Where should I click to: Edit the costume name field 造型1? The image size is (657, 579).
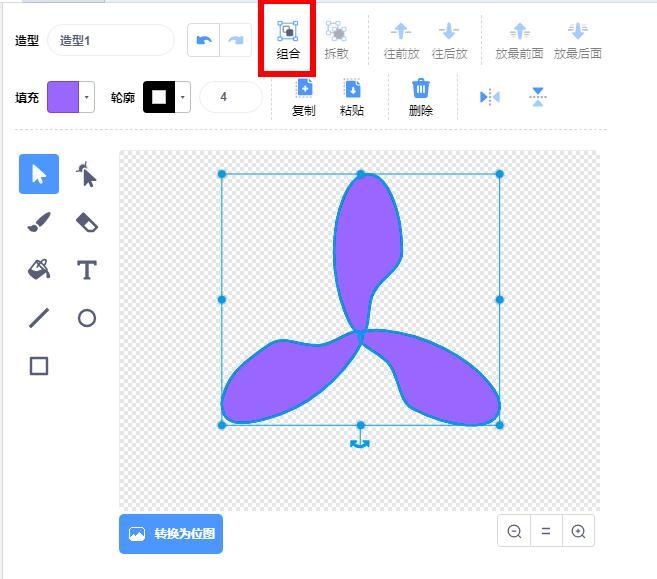pyautogui.click(x=111, y=40)
